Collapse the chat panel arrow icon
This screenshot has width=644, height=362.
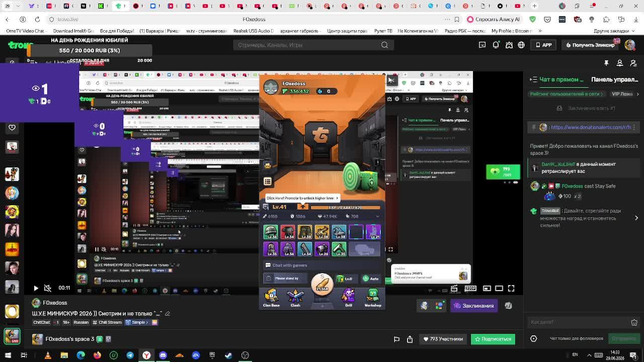[533, 79]
